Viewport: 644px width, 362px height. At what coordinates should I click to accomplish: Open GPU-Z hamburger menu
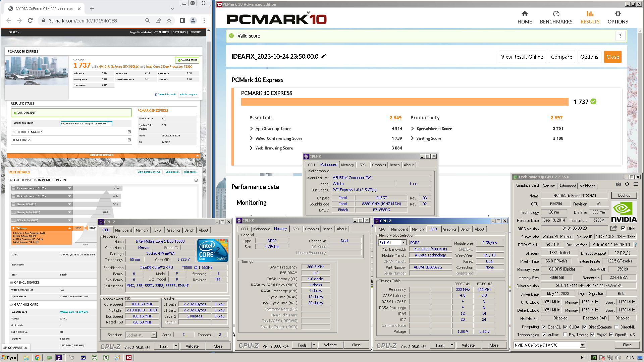[x=636, y=184]
